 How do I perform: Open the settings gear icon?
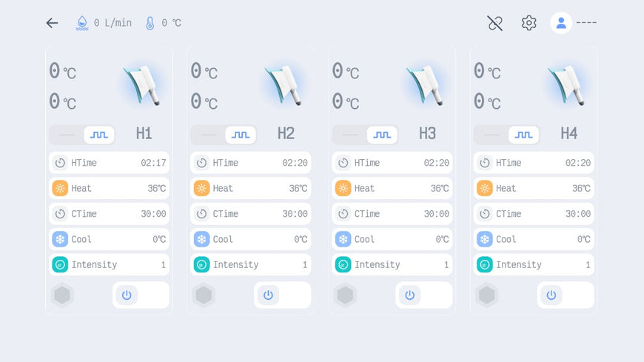pos(529,23)
